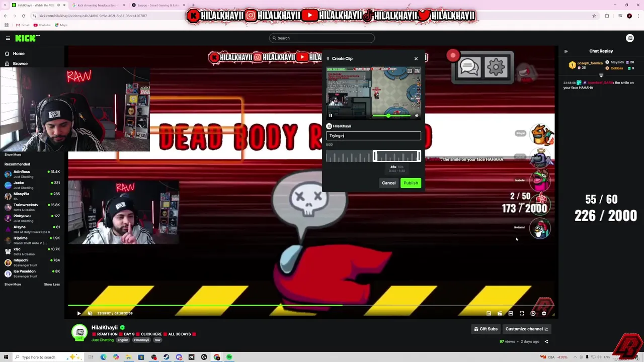This screenshot has height=362, width=644.
Task: Open Pinkyuwu recommended channel
Action: 32,218
